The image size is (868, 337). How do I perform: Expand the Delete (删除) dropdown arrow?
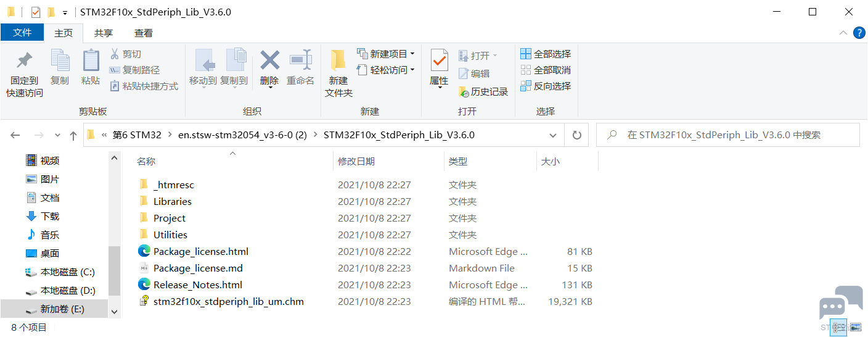[270, 87]
